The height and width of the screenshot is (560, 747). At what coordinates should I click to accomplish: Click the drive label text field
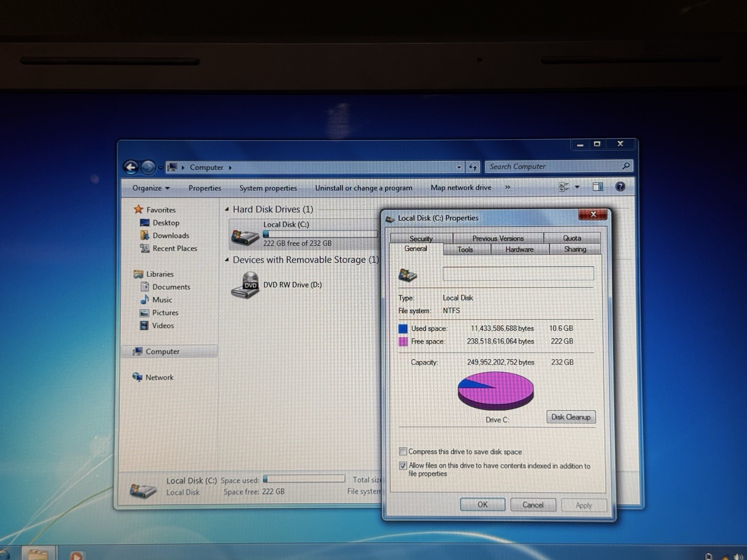pos(518,273)
